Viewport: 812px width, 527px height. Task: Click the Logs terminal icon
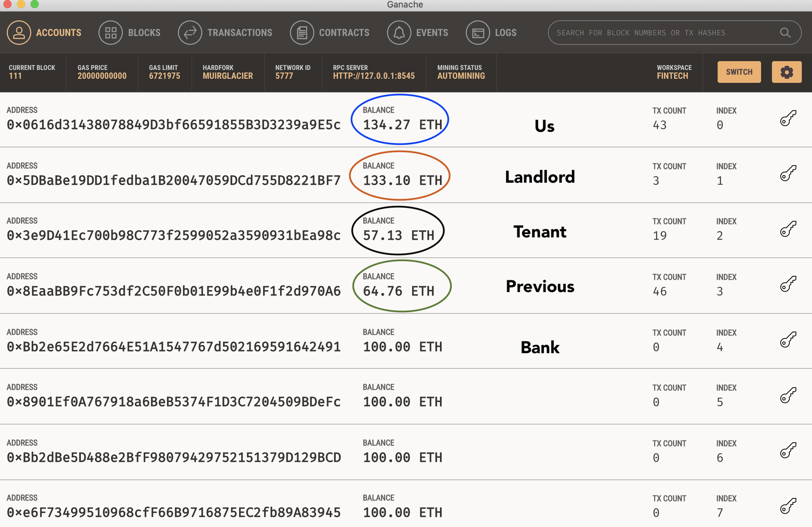tap(478, 33)
